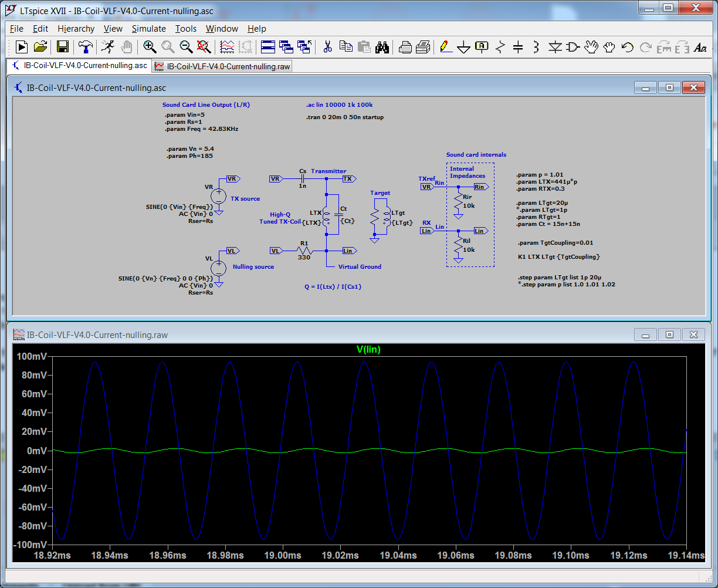Image resolution: width=718 pixels, height=588 pixels.
Task: Open the File menu
Action: coord(16,29)
